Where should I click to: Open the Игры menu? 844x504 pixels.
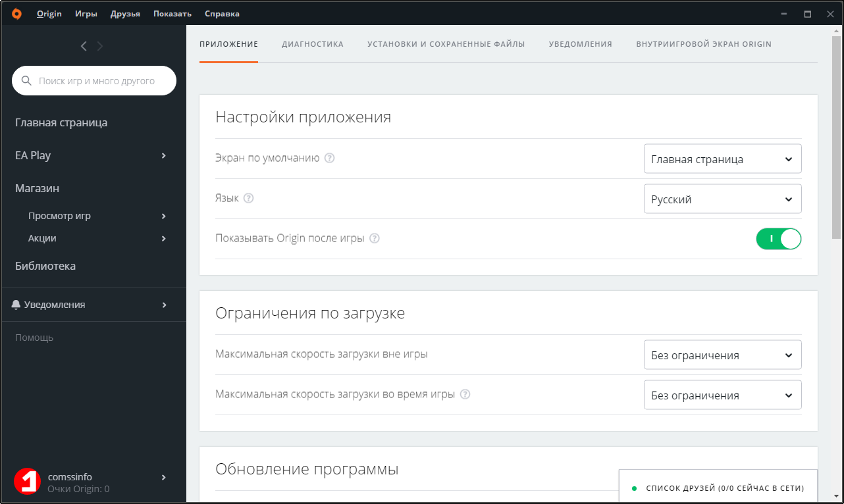tap(86, 14)
